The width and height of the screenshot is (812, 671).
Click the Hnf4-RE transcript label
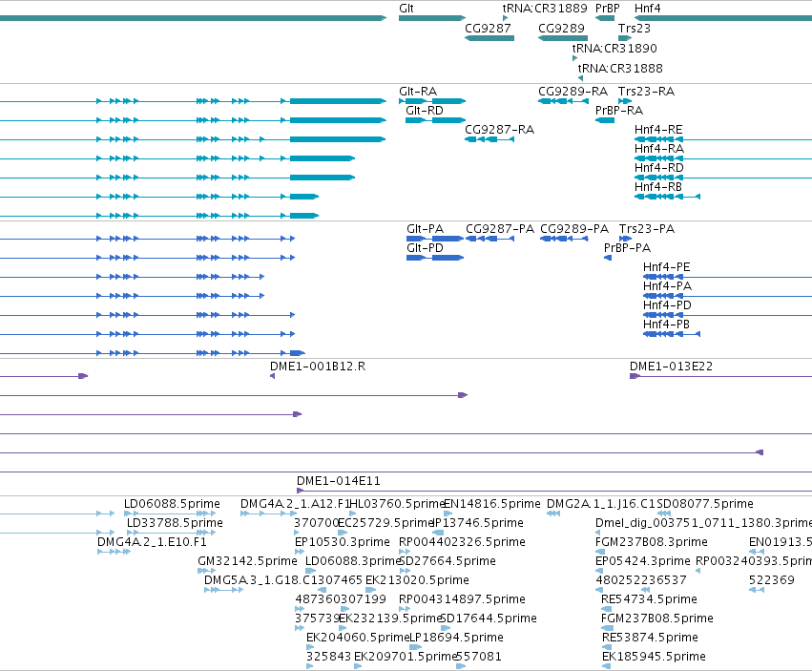658,130
